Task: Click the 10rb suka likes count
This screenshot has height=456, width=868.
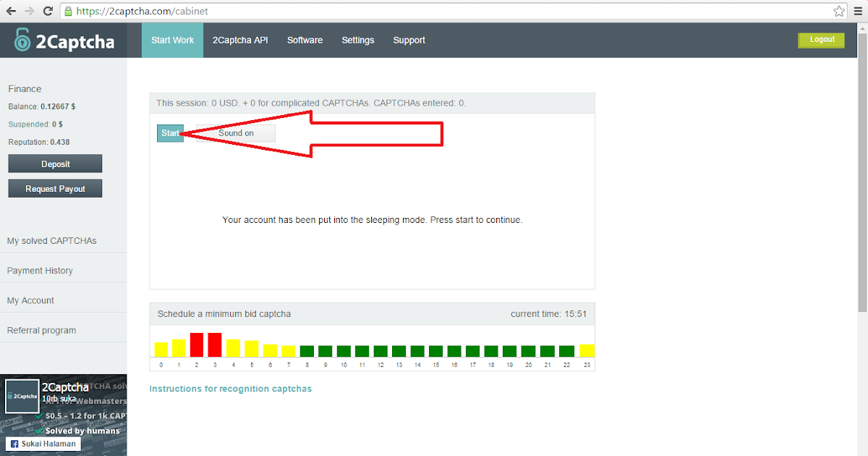Action: [x=59, y=399]
